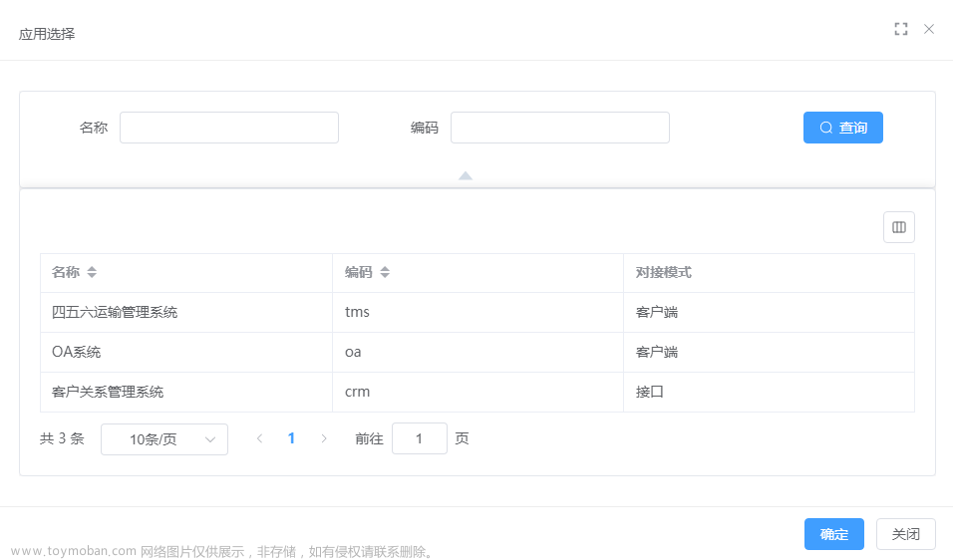Click the 关闭 button
Image resolution: width=953 pixels, height=560 pixels.
(905, 534)
